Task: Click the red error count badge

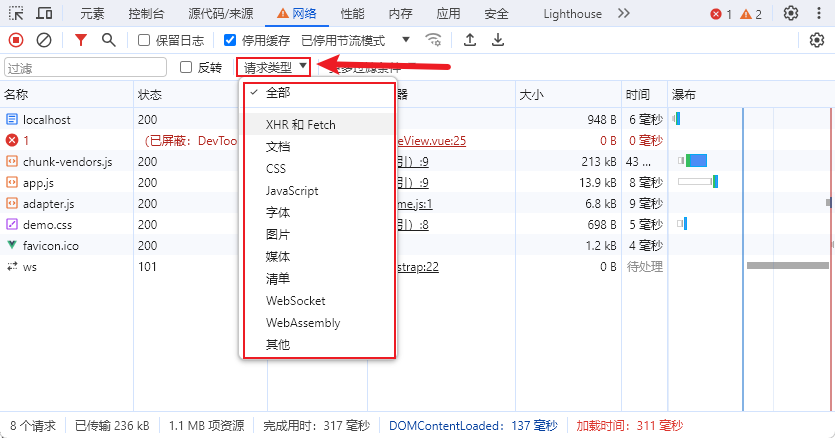Action: (x=721, y=14)
